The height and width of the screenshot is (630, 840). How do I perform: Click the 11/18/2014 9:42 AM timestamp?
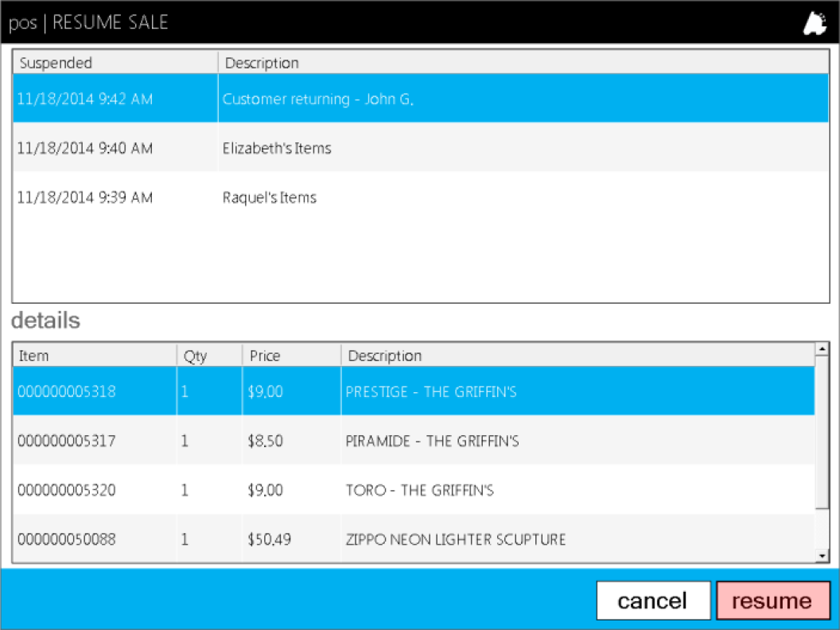click(x=85, y=99)
